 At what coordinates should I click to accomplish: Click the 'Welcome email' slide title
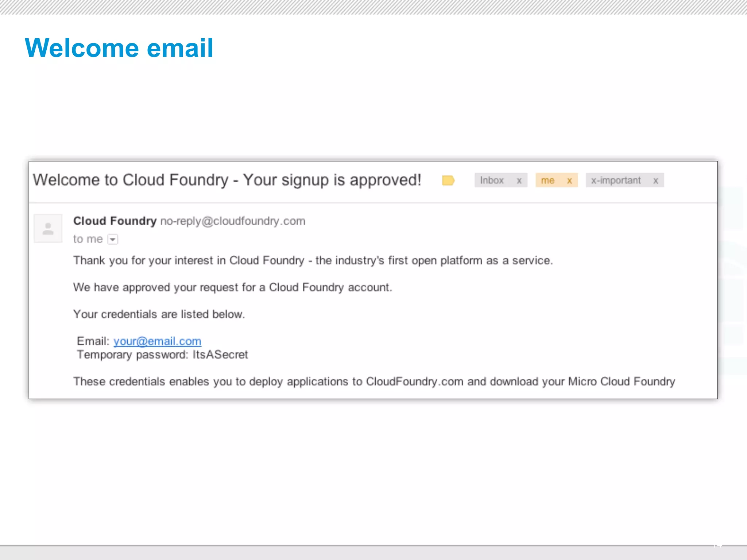pos(119,48)
